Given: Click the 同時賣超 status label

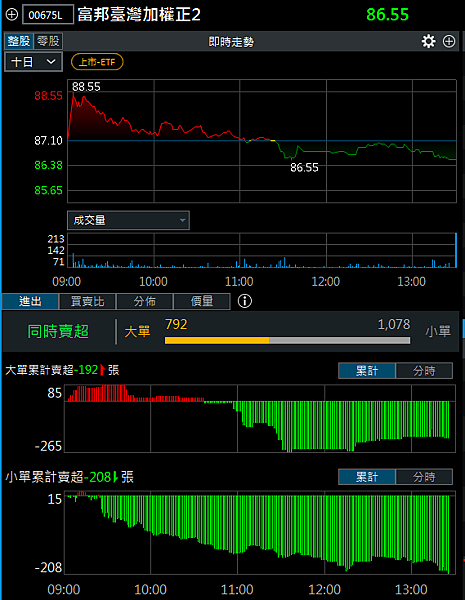Looking at the screenshot, I should 58,331.
